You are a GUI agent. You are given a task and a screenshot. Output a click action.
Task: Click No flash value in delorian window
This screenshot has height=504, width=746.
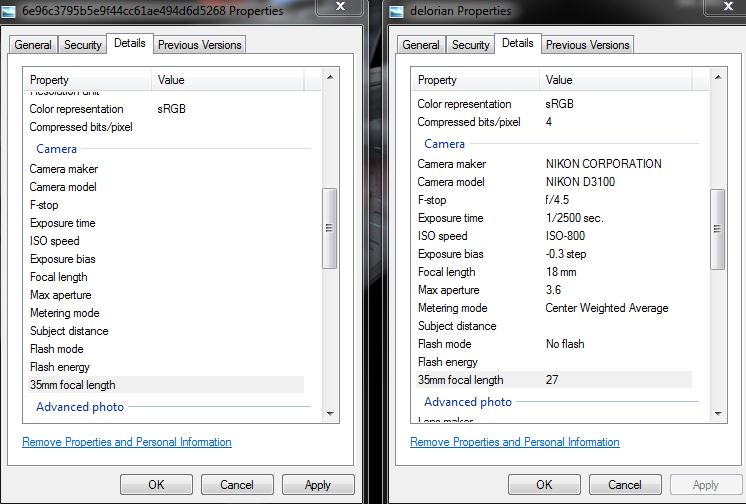click(565, 344)
